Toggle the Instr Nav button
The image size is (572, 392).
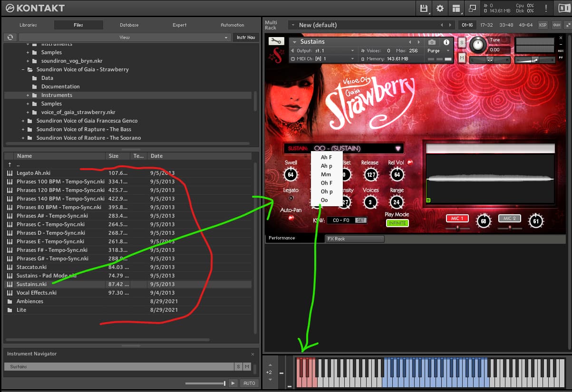click(246, 37)
